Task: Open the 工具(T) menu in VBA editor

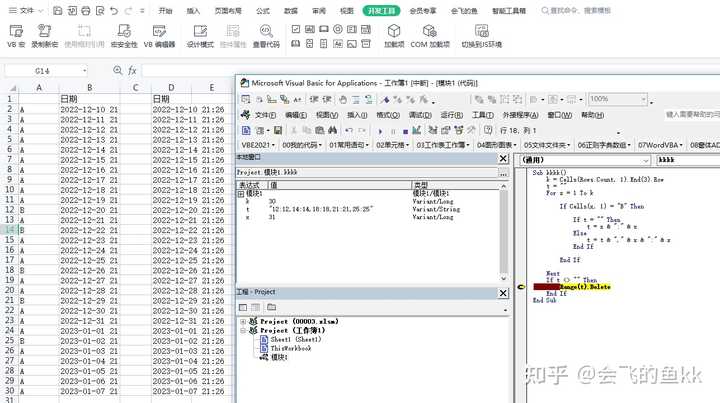Action: (x=483, y=115)
